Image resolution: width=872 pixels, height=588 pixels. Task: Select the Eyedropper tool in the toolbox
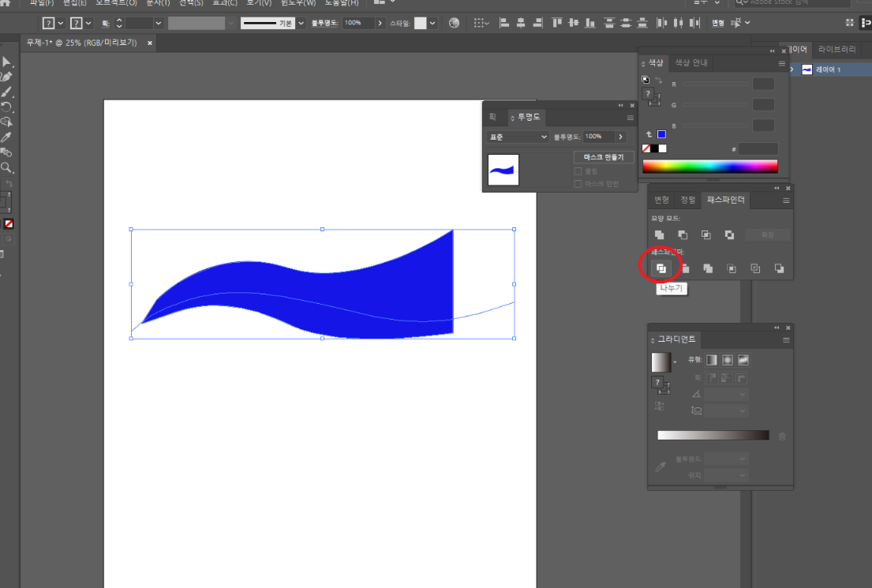[x=6, y=137]
